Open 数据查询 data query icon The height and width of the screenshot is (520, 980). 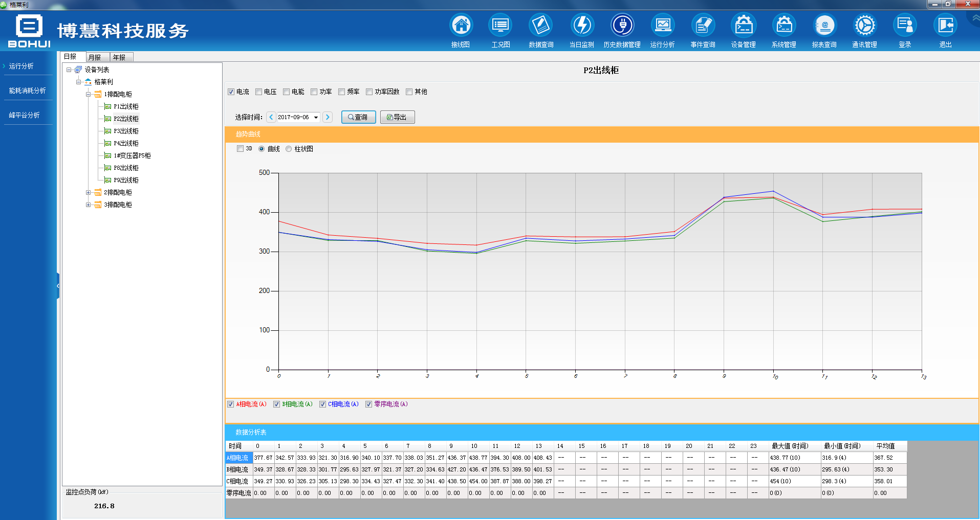point(541,25)
